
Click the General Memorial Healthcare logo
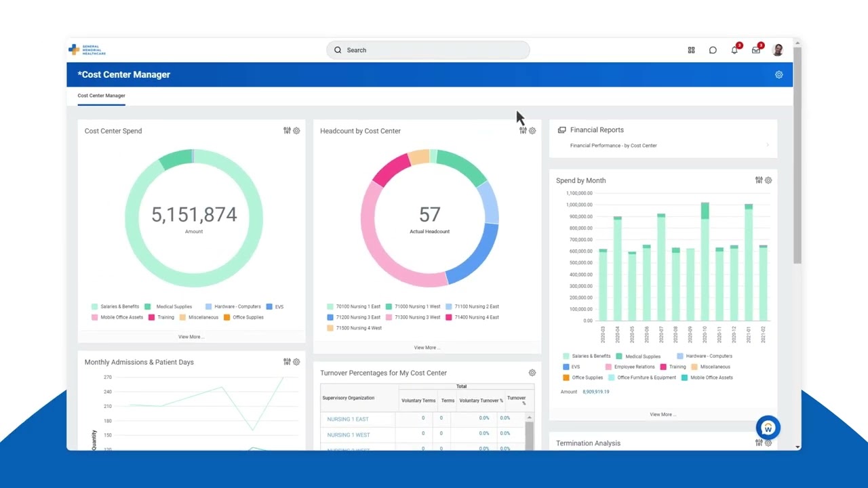click(87, 49)
